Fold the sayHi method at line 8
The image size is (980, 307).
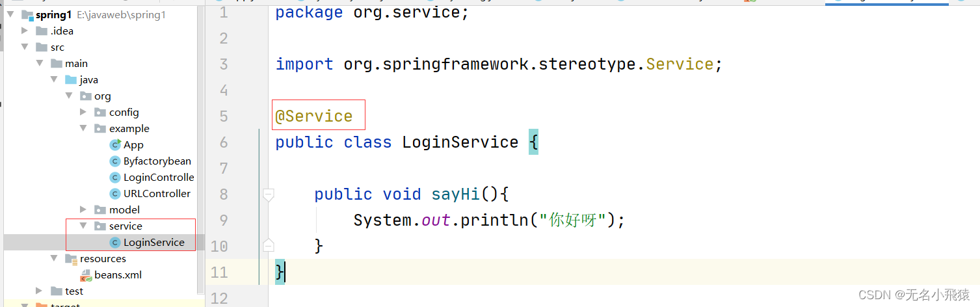(x=268, y=194)
